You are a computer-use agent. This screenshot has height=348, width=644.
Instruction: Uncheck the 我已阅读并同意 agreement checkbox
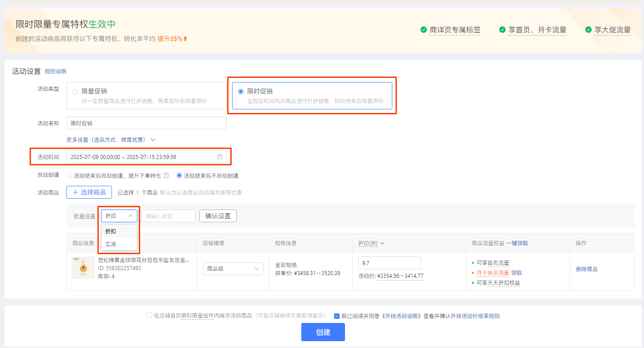point(337,316)
